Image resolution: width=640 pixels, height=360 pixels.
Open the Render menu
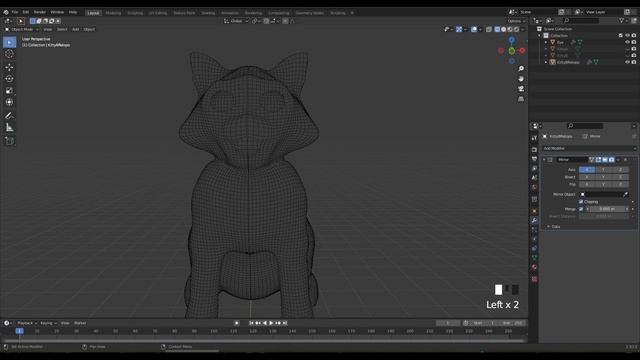(40, 12)
